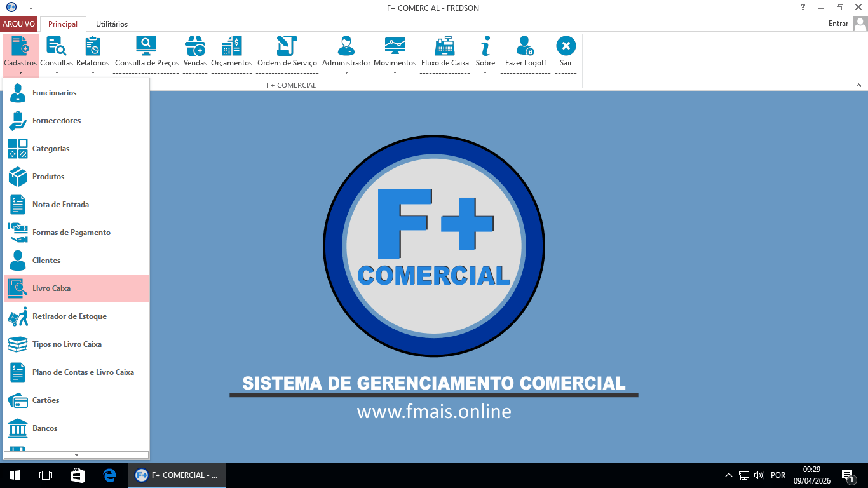
Task: Open the Vendas sales icon
Action: [x=195, y=46]
